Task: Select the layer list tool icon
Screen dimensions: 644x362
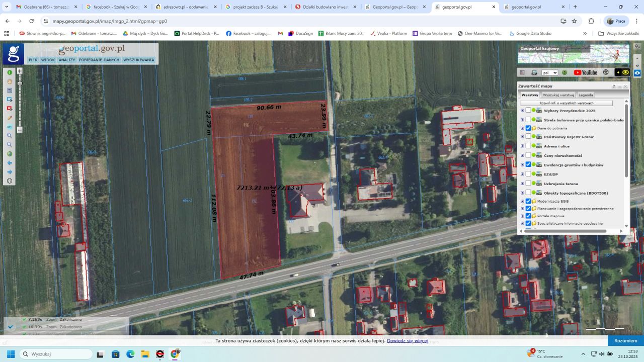Action: [10, 90]
